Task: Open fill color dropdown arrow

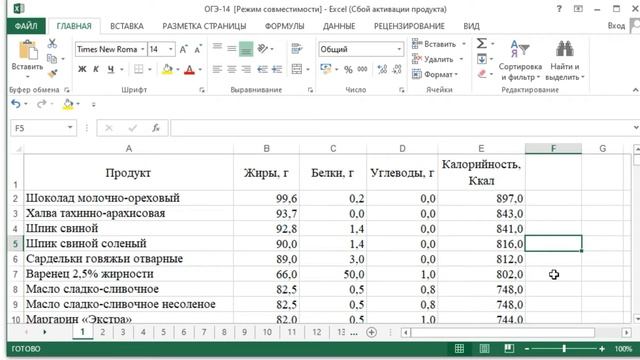Action: (x=178, y=70)
